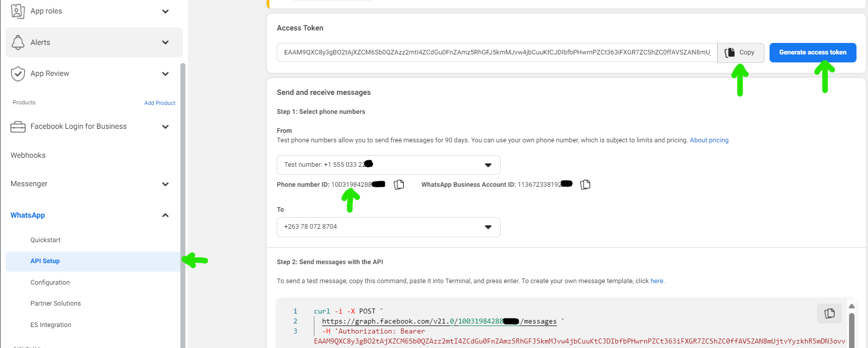Viewport: 868px width, 348px height.
Task: Click Generate access token
Action: (x=813, y=52)
